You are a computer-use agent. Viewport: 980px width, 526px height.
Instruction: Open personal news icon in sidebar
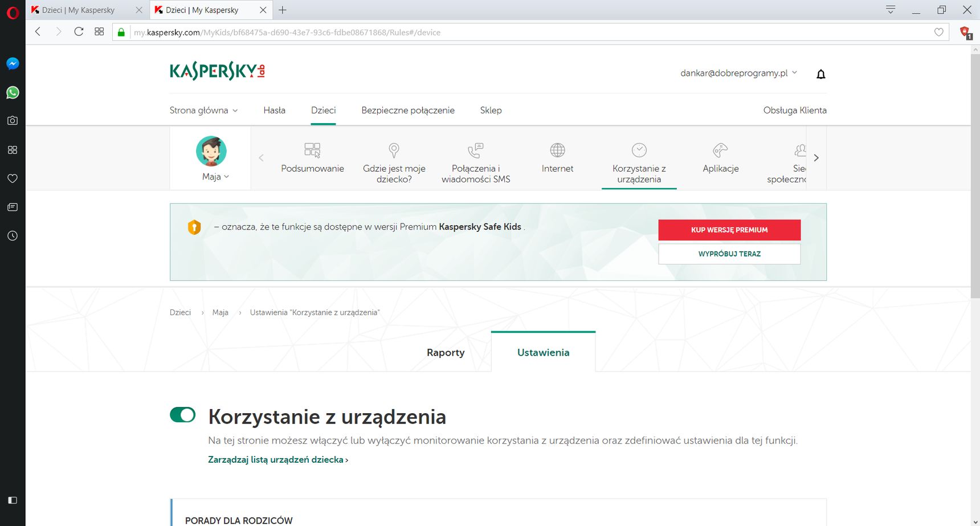[x=13, y=207]
